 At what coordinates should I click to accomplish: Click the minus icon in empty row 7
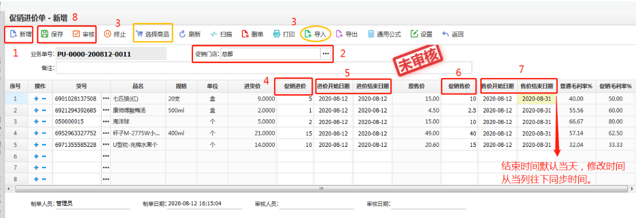coord(44,168)
